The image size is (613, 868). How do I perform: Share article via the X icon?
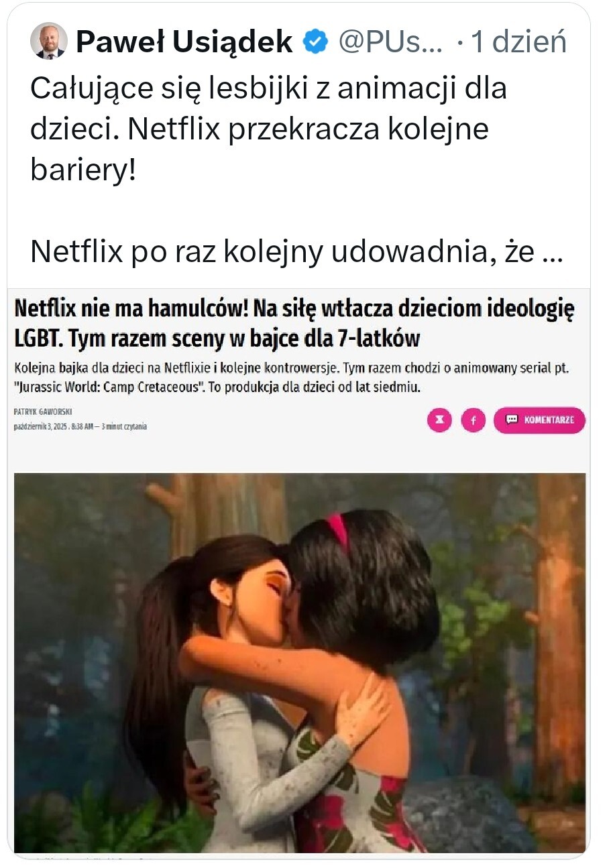click(439, 420)
